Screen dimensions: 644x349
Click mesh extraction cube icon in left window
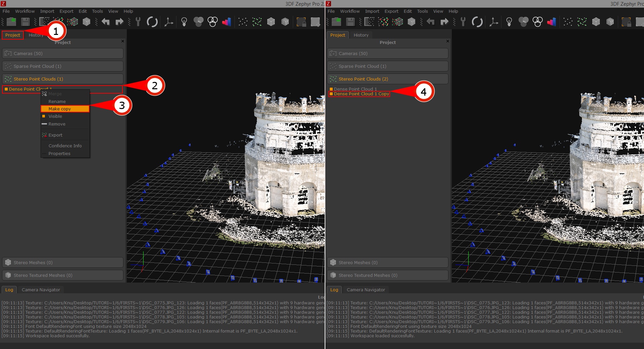tap(73, 22)
